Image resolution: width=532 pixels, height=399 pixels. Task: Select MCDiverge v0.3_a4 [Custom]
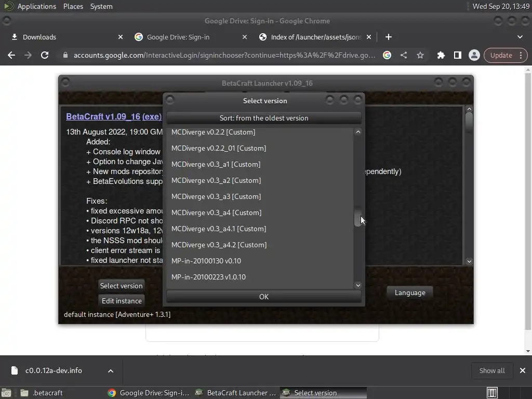pos(260,212)
